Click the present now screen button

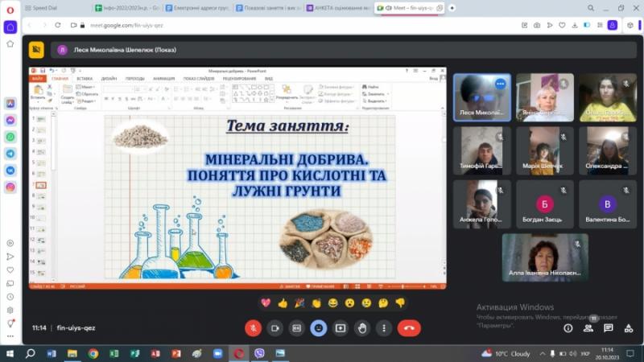tap(340, 328)
